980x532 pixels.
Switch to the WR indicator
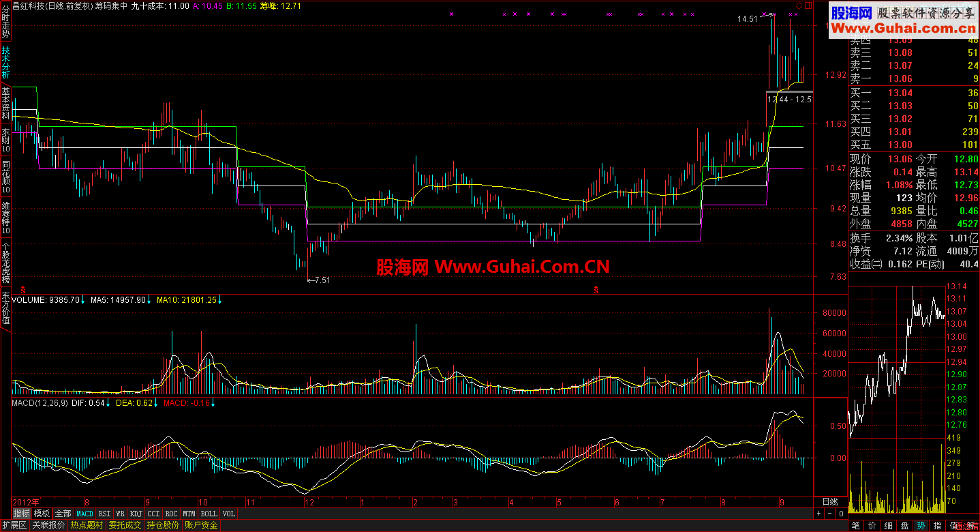120,514
